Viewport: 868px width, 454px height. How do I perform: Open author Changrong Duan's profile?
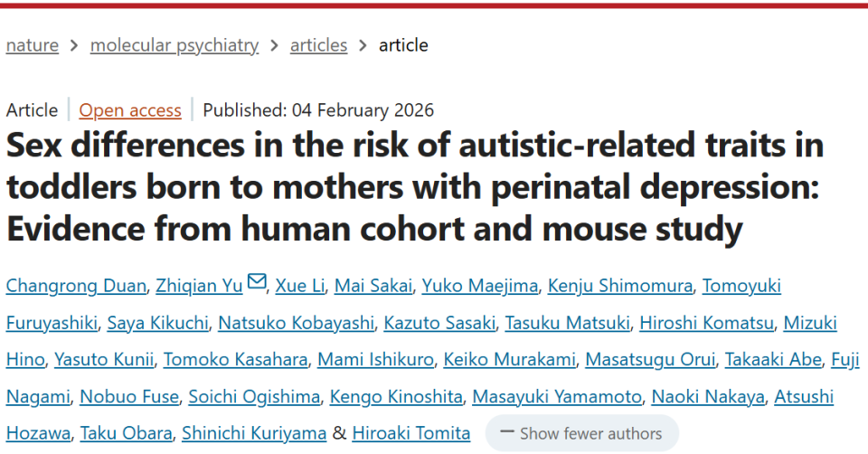[76, 287]
